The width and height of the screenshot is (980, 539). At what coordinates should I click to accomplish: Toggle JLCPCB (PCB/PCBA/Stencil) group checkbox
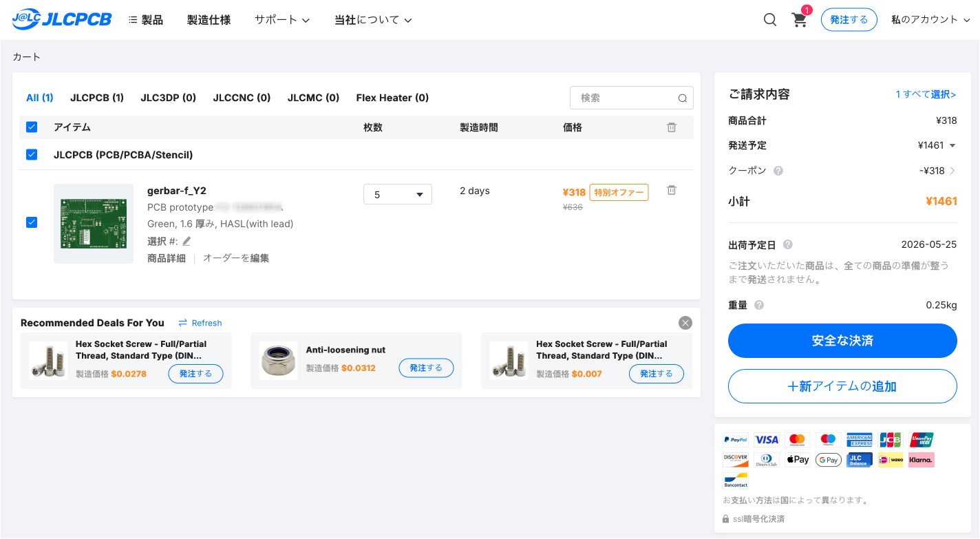32,155
